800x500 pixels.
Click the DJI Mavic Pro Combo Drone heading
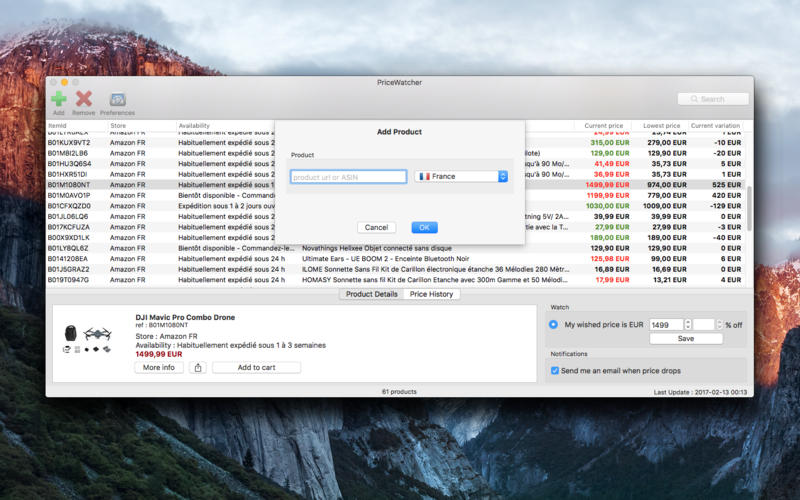(185, 317)
